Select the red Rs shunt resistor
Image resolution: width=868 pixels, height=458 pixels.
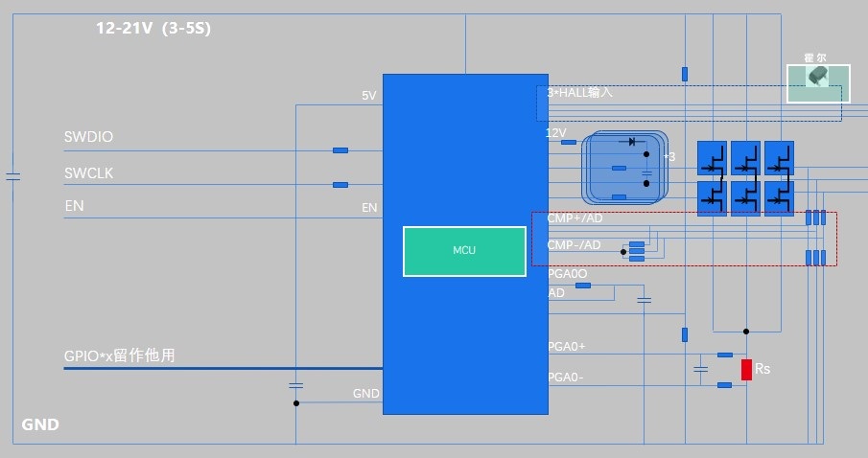746,369
